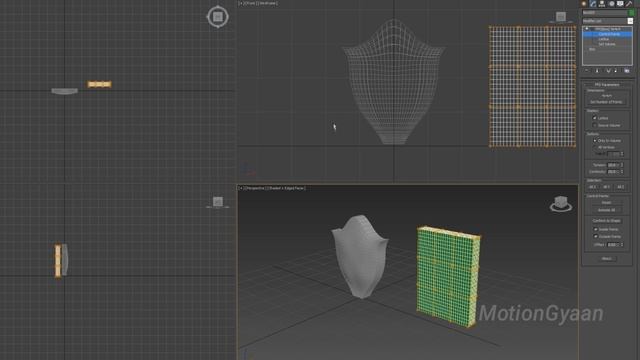Viewport: 640px width, 360px height.
Task: Open Wireframe shading label menu
Action: pos(267,3)
